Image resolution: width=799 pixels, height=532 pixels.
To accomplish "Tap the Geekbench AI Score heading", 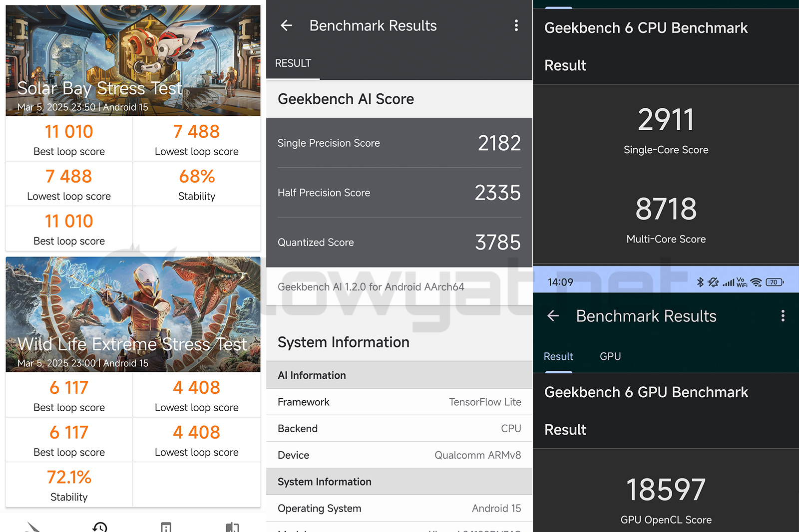I will [346, 99].
